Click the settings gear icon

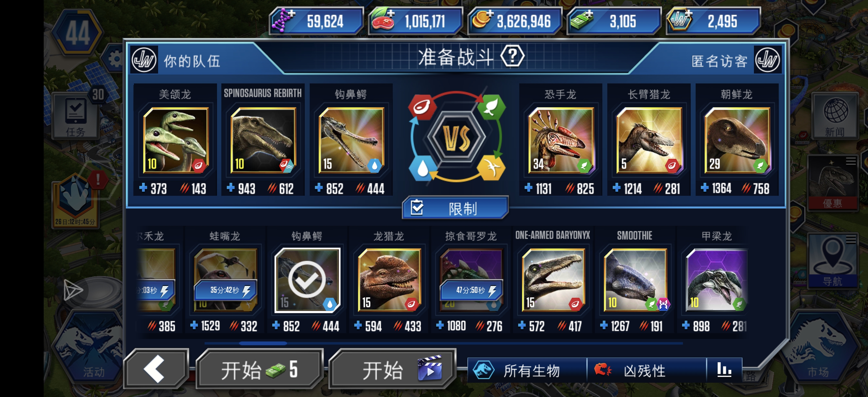[x=115, y=59]
